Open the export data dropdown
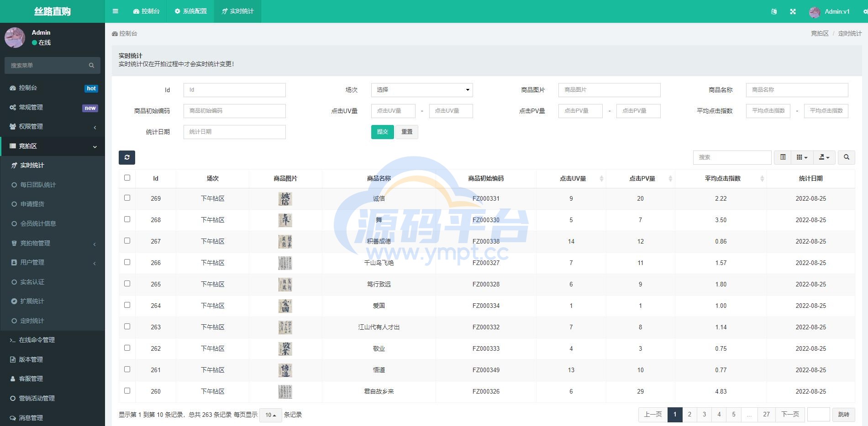This screenshot has width=868, height=426. point(824,157)
